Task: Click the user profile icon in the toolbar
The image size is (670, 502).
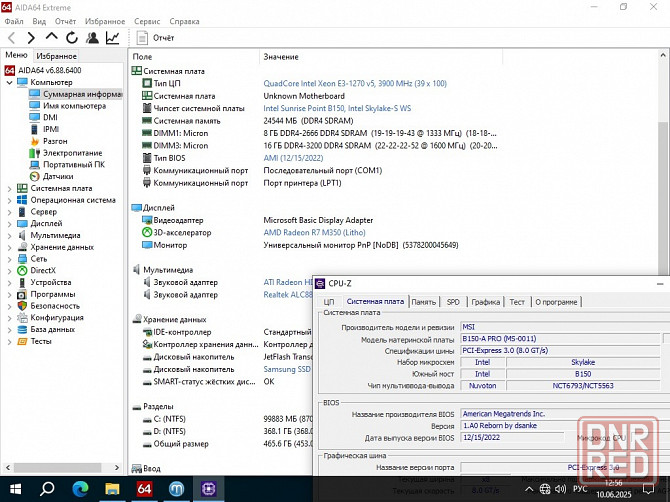Action: tap(92, 38)
